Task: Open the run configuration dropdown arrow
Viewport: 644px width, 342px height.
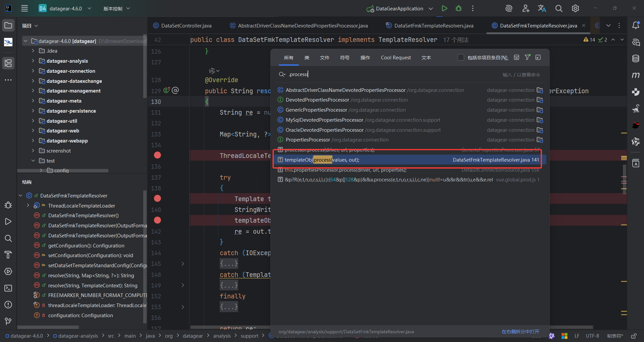Action: point(431,8)
